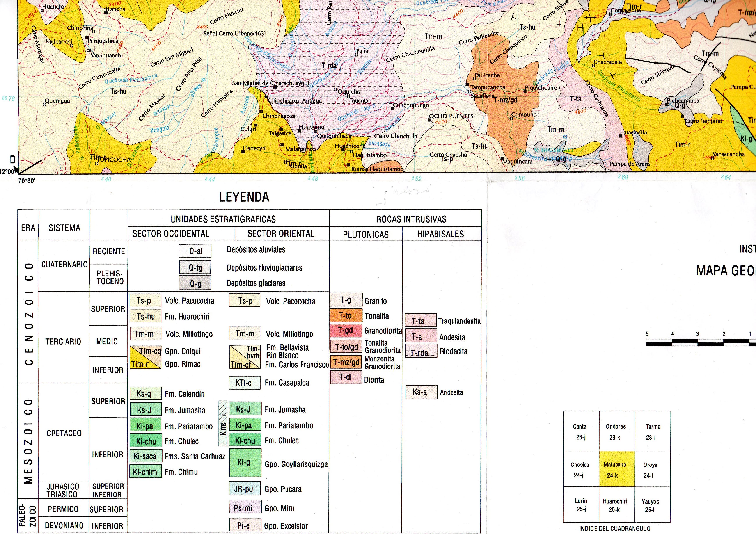Click the 'Fms. Santa Carhuaz' legend text
756x534 pixels.
[195, 456]
